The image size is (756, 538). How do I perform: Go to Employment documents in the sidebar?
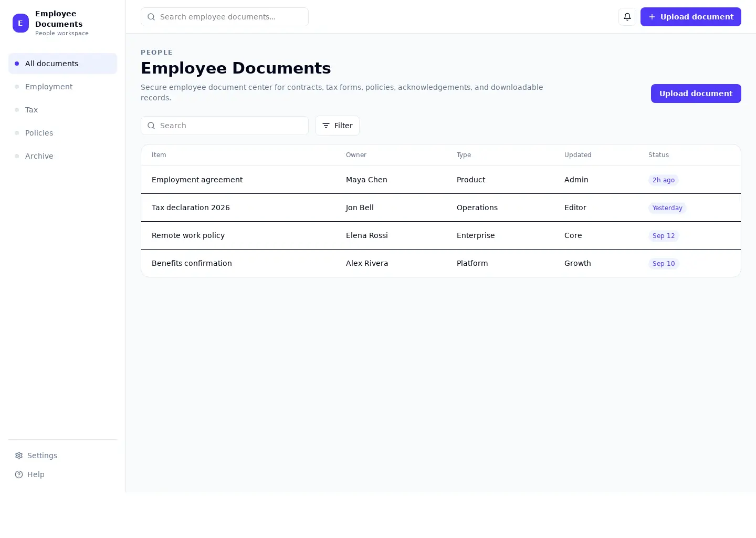pyautogui.click(x=62, y=87)
